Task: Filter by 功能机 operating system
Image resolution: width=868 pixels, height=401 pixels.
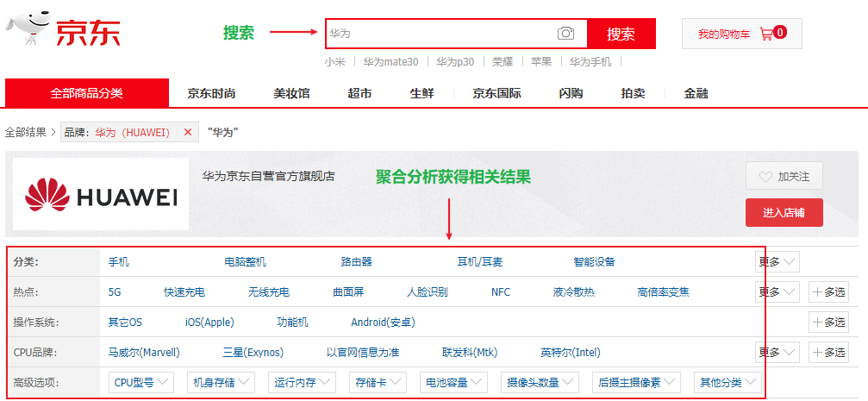Action: click(x=293, y=322)
